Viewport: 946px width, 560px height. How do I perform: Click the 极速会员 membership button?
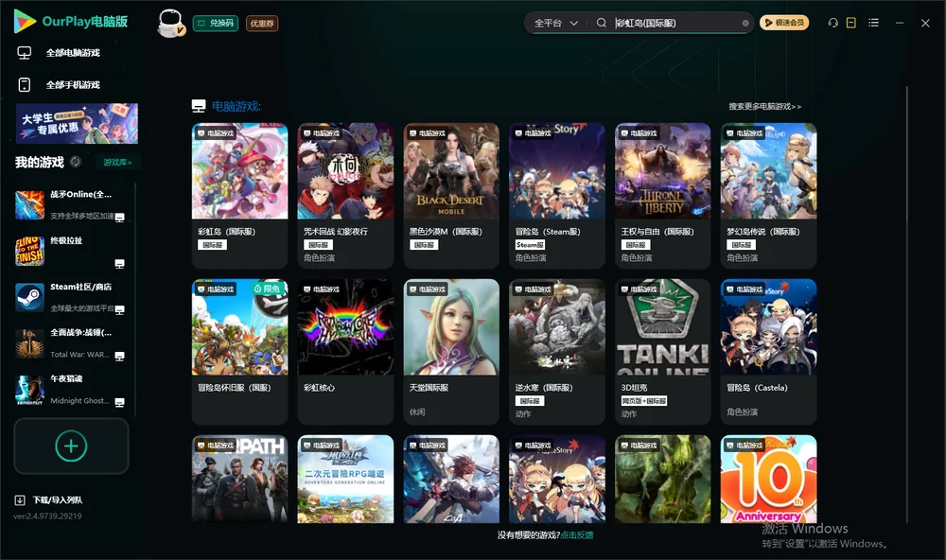(784, 23)
